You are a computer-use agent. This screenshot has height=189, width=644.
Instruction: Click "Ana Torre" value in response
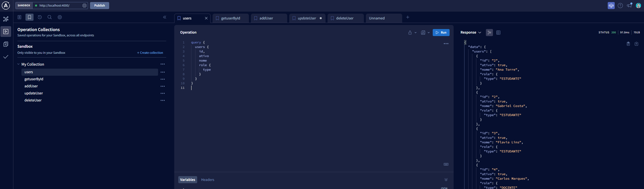click(x=506, y=70)
